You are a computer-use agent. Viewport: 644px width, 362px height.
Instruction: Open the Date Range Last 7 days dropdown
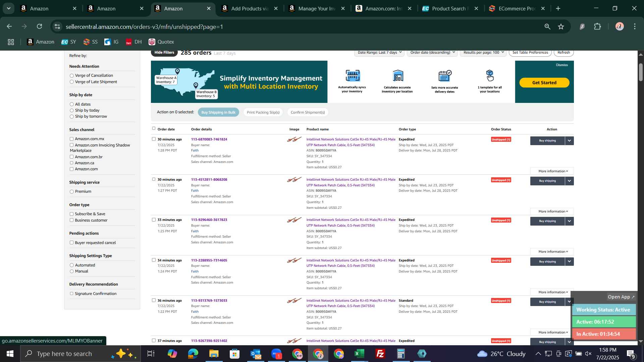[x=379, y=53]
